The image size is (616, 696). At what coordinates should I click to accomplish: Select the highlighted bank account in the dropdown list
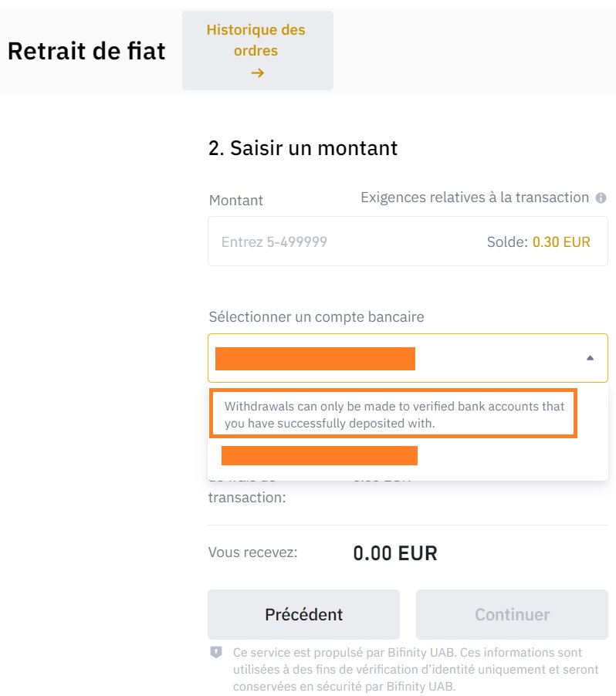click(x=320, y=455)
